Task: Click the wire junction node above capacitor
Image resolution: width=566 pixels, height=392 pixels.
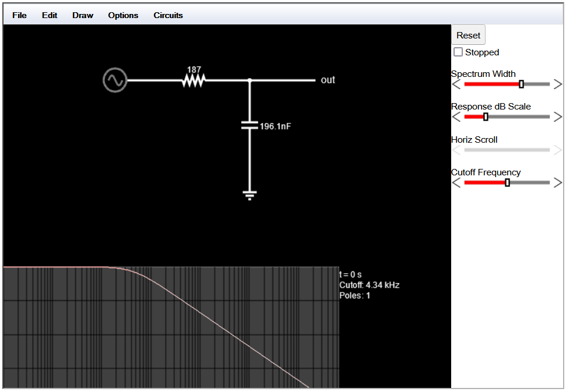Action: click(249, 80)
